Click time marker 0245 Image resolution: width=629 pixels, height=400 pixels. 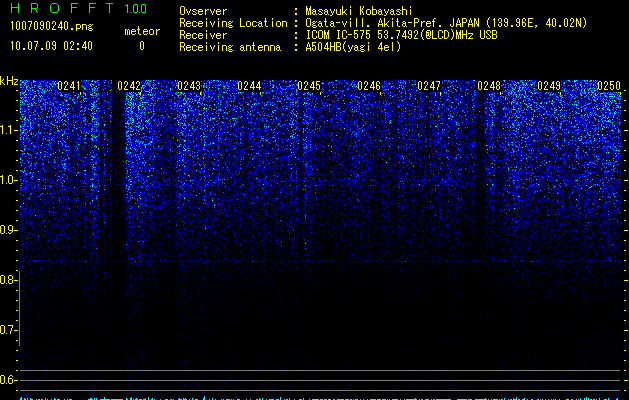(x=309, y=86)
